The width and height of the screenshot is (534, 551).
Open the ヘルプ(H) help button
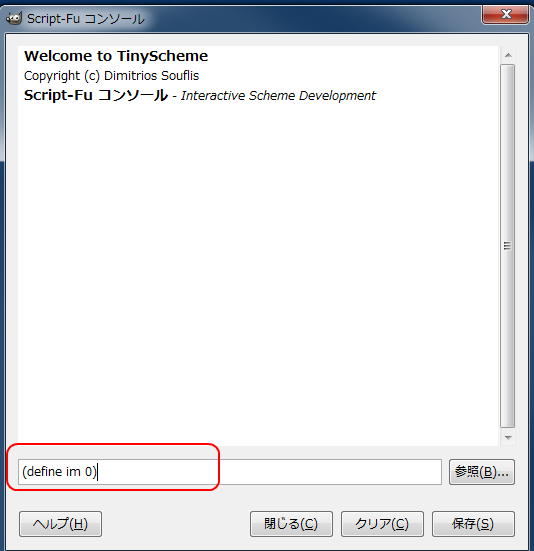(x=60, y=524)
